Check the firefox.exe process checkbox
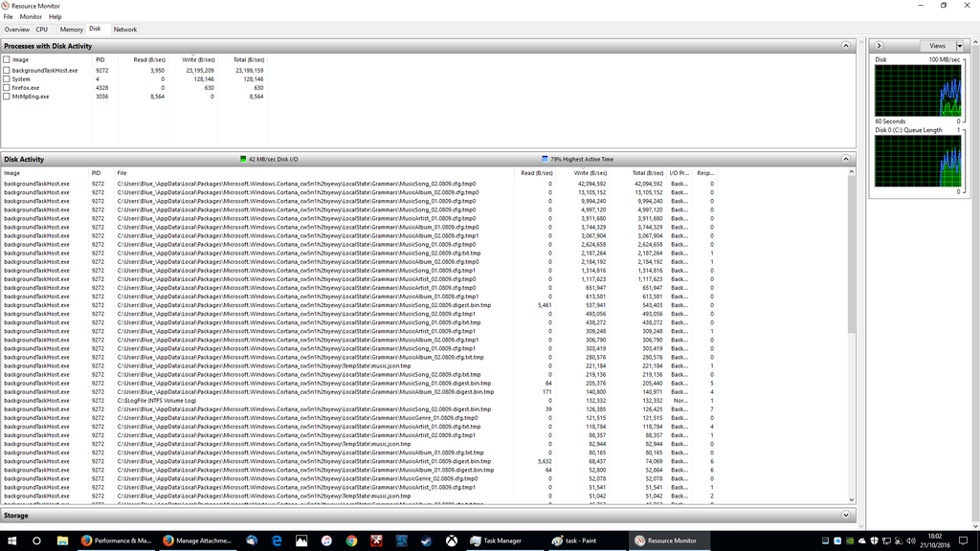 coord(7,88)
